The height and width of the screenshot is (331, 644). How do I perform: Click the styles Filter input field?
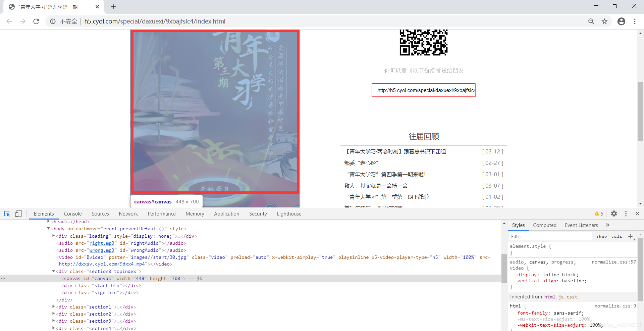click(x=550, y=237)
